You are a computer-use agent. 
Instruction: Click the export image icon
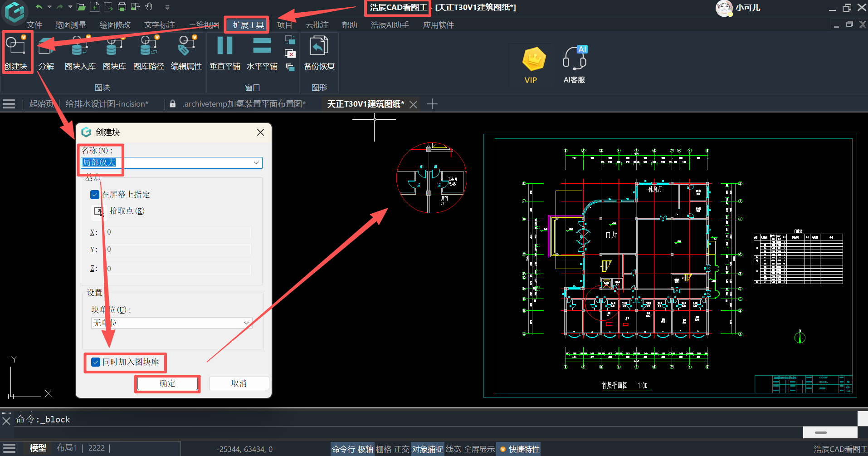(135, 7)
